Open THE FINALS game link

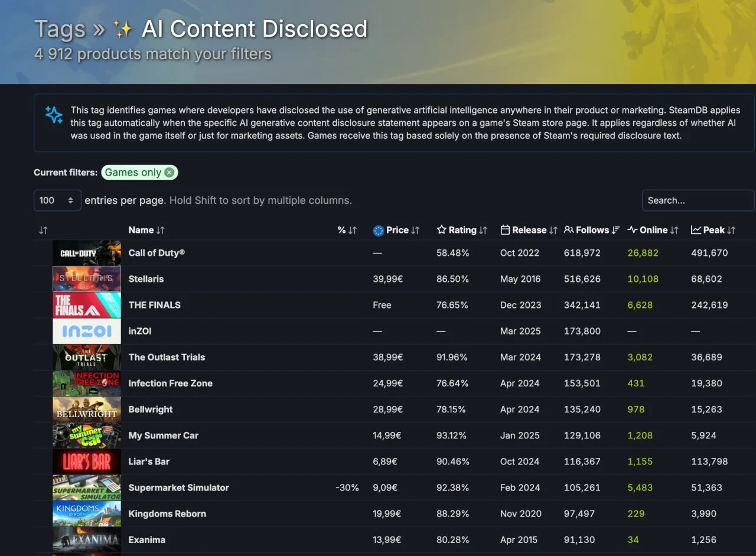tap(154, 305)
